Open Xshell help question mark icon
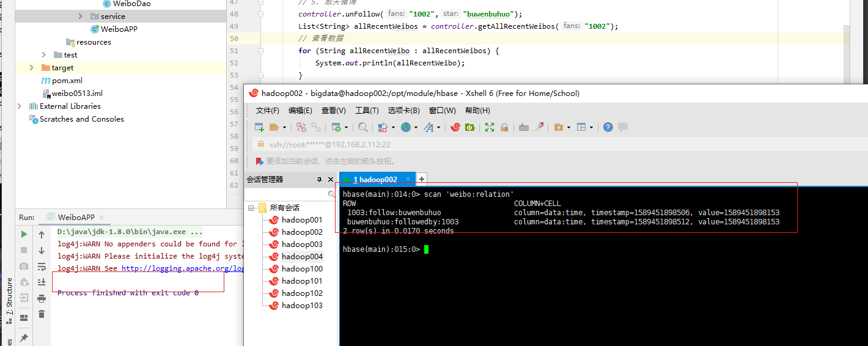The image size is (868, 346). tap(608, 127)
